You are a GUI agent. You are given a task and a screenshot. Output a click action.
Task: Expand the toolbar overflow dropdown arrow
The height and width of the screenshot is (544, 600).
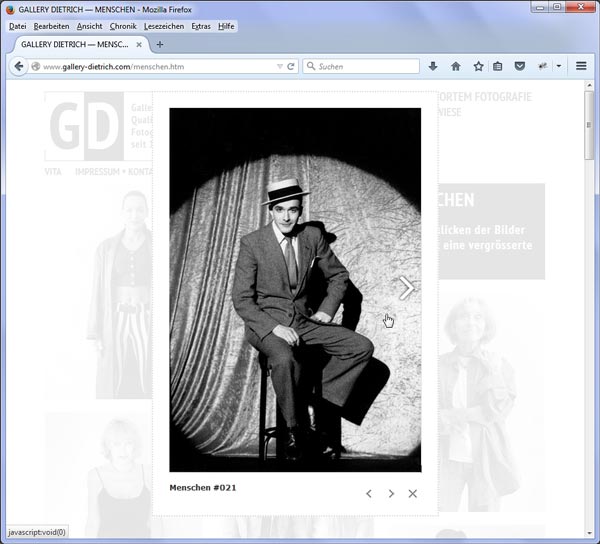pyautogui.click(x=558, y=66)
